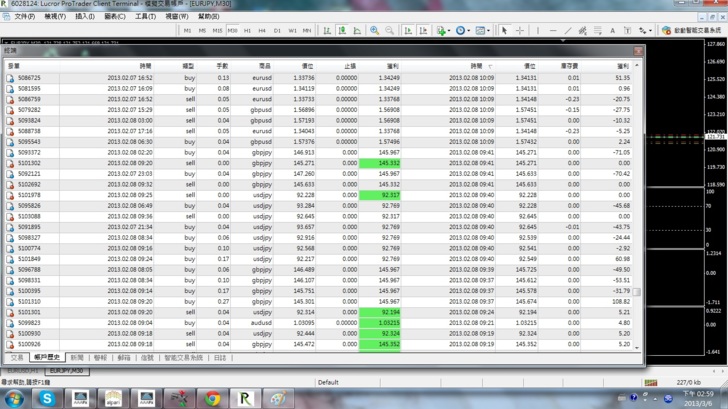Toggle the M30 timeframe button
Image resolution: width=728 pixels, height=409 pixels.
[x=232, y=31]
